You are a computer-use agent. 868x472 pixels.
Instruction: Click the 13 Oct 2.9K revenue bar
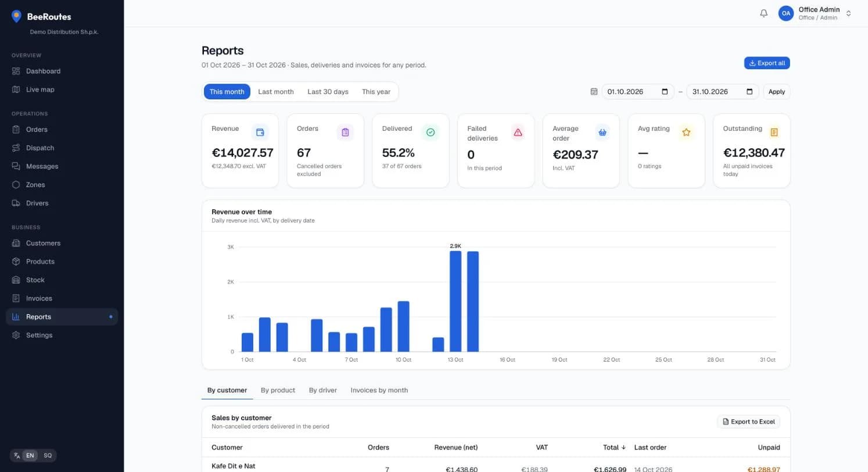pos(455,301)
